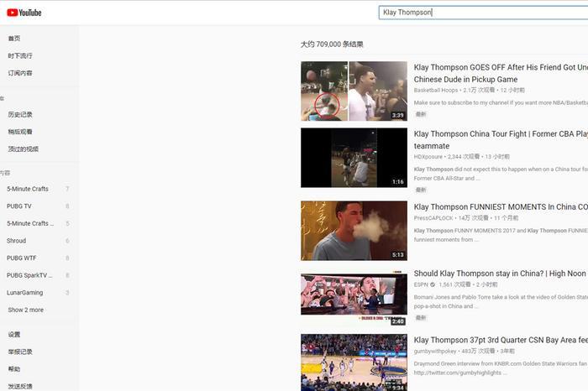588x391 pixels.
Task: Open 时下流行 trending page
Action: click(20, 56)
